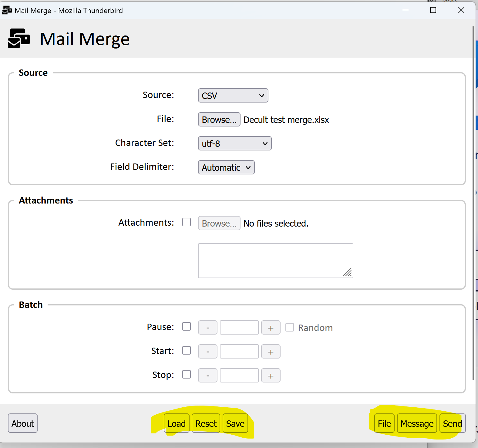Click the Save button
This screenshot has height=448, width=478.
[235, 423]
